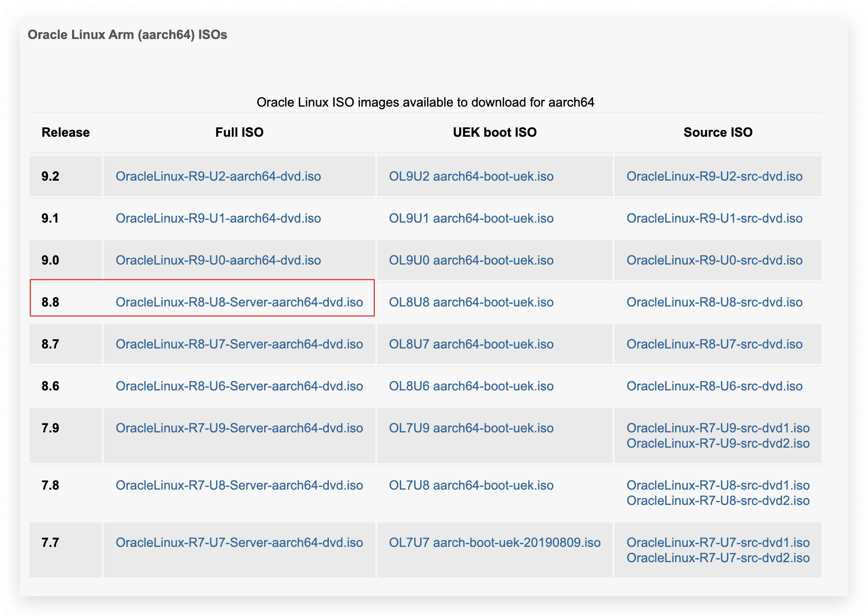868x616 pixels.
Task: Download OracleLinux-R7-U7-Server-aarch64-dvd.iso
Action: pos(239,542)
